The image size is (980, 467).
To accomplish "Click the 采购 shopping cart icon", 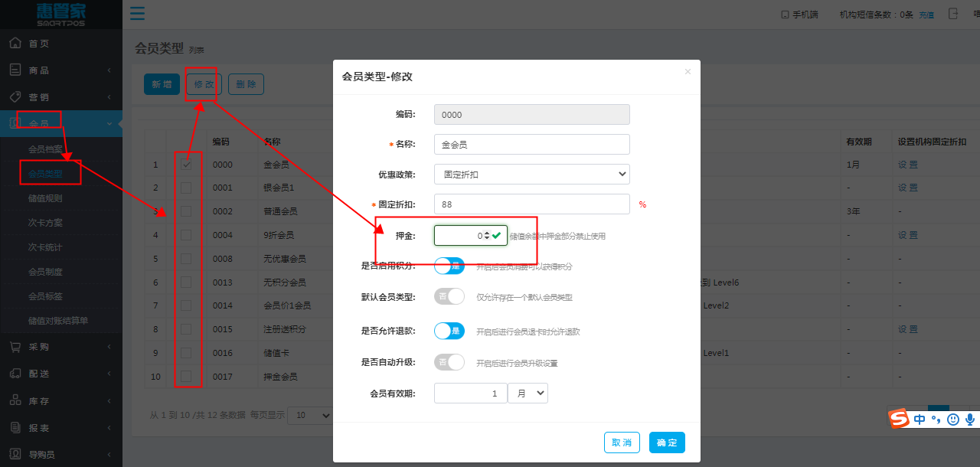I will tap(15, 347).
